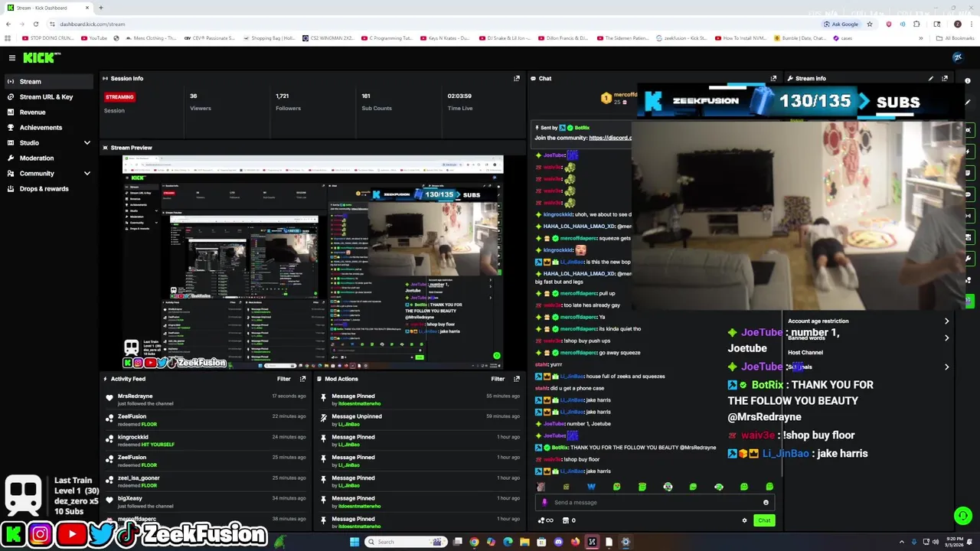Screen dimensions: 980x551
Task: Open the CS2 WINGMAN bookmark
Action: (x=328, y=38)
